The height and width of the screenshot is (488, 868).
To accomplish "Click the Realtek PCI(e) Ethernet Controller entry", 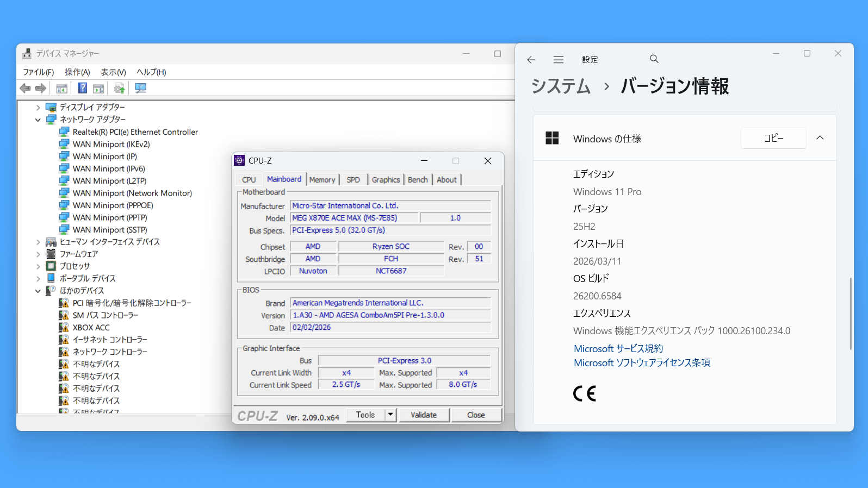I will pos(135,132).
